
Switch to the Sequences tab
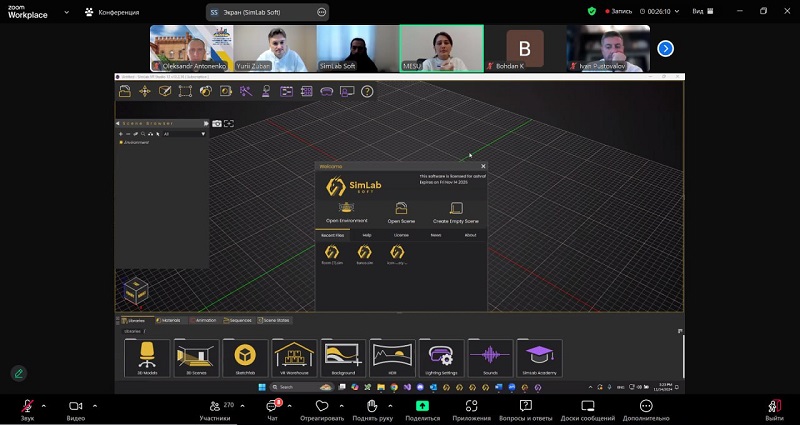(x=238, y=320)
